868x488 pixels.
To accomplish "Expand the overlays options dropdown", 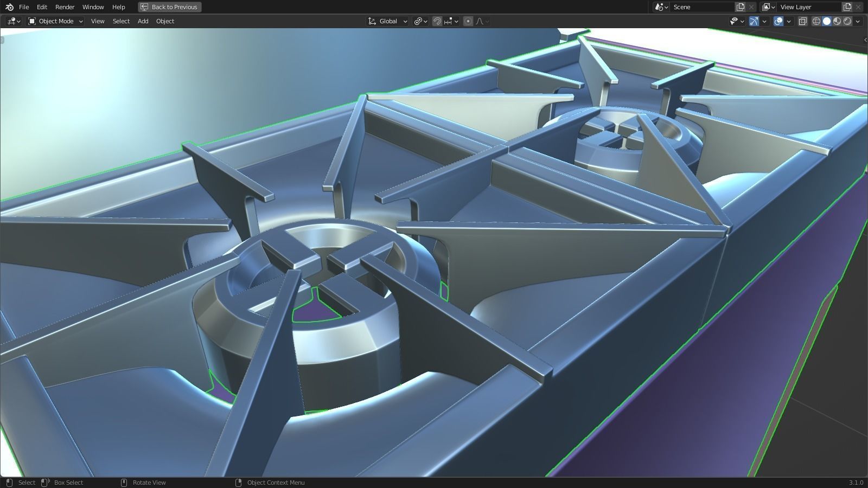I will pos(789,21).
